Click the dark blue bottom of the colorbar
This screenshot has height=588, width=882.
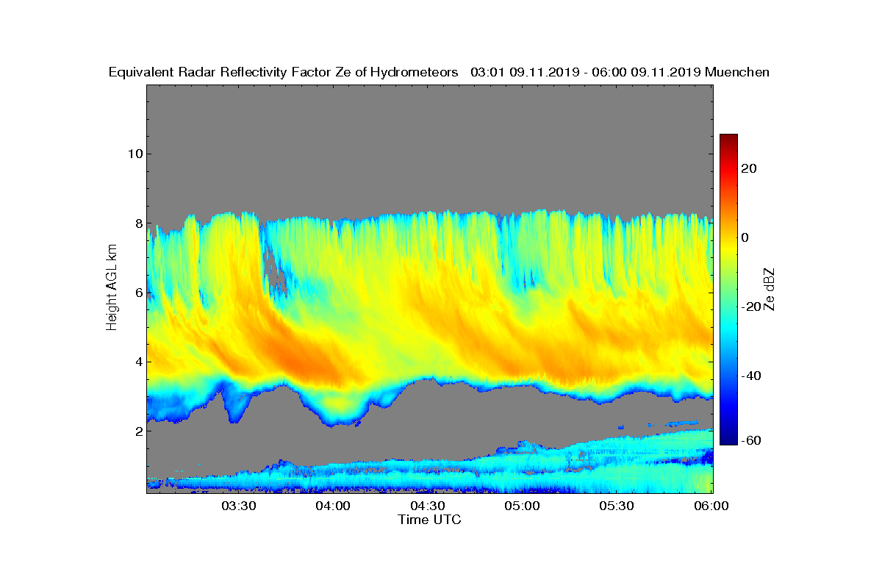pos(728,440)
